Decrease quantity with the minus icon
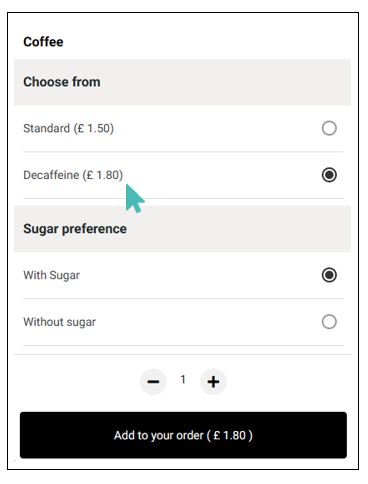The width and height of the screenshot is (368, 484). click(x=153, y=381)
